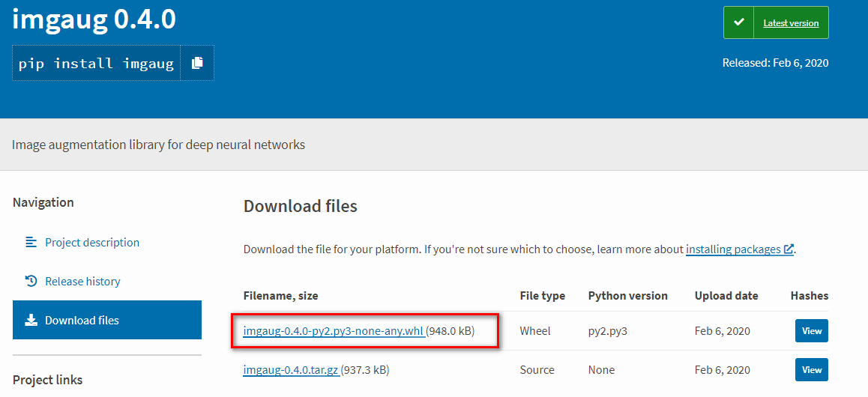Click the Project description list icon
The width and height of the screenshot is (868, 397).
(31, 242)
